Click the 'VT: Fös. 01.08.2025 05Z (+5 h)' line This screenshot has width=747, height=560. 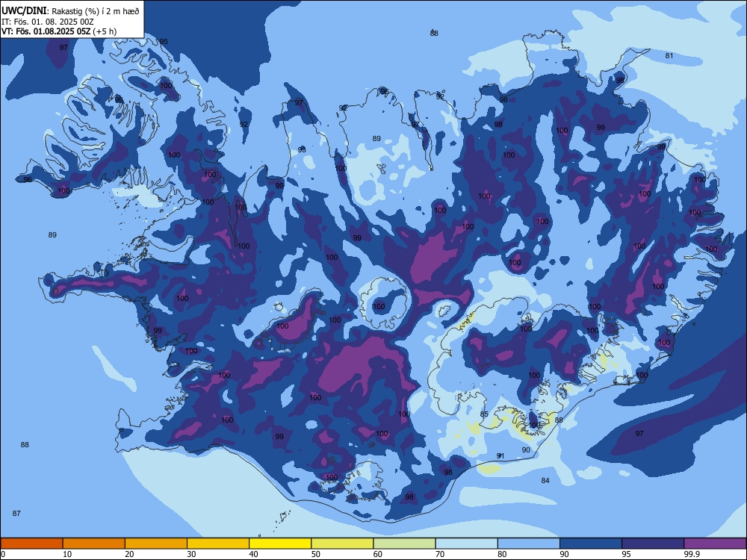pos(59,31)
